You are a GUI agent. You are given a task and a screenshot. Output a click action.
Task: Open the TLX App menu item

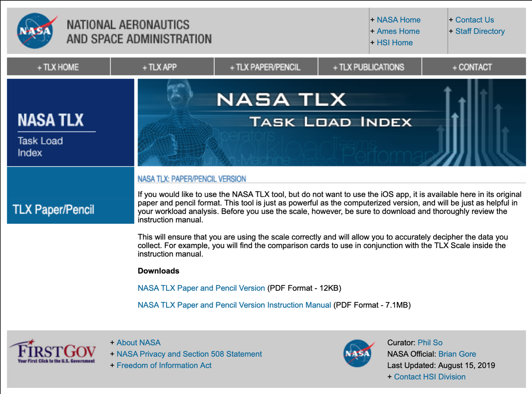click(x=162, y=67)
